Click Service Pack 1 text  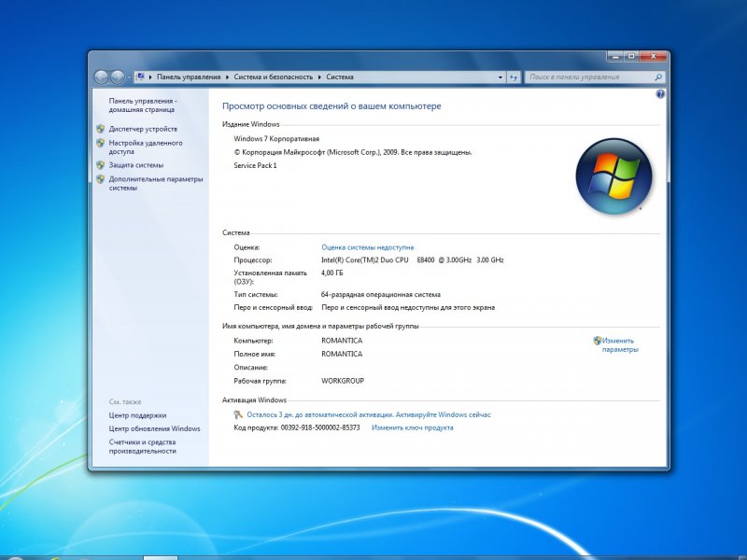point(255,165)
